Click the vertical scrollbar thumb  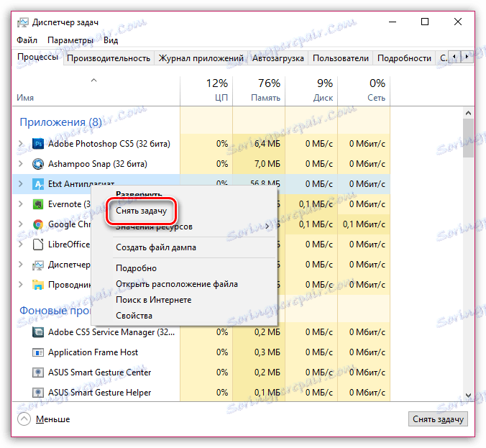pyautogui.click(x=468, y=138)
